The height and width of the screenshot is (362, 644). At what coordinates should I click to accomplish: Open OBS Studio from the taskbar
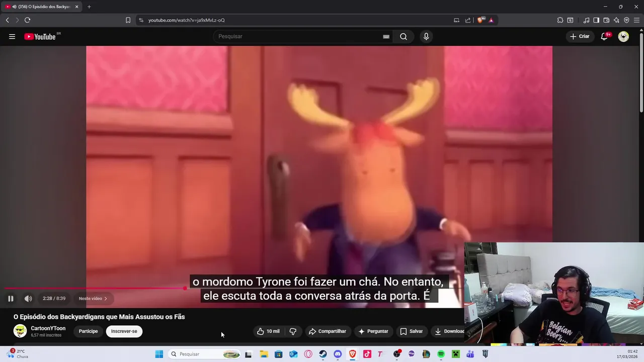pyautogui.click(x=396, y=354)
